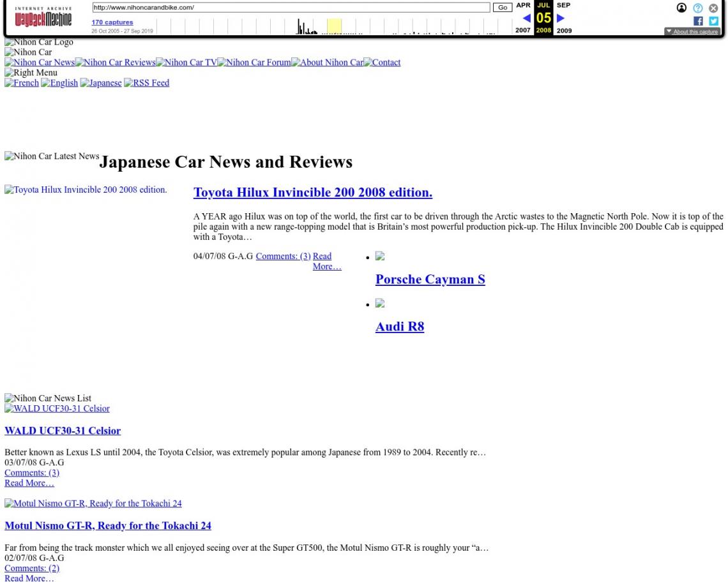Click WALD UCF30-31 Celsior thumbnail image
This screenshot has height=582, width=728.
pos(57,408)
